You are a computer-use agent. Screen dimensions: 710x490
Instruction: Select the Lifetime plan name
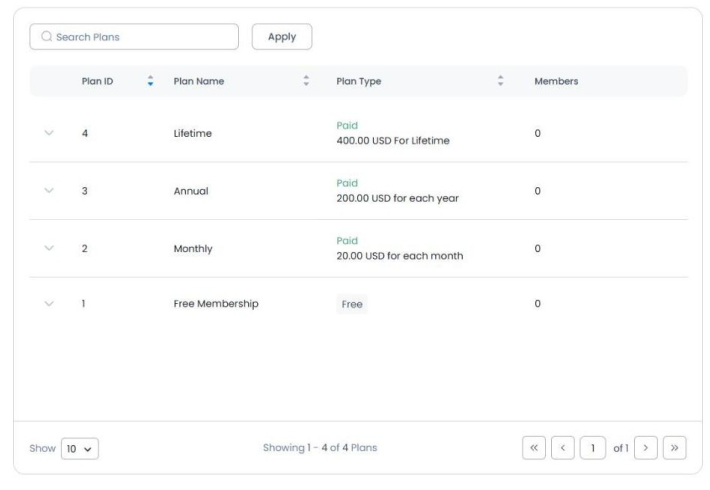(192, 133)
